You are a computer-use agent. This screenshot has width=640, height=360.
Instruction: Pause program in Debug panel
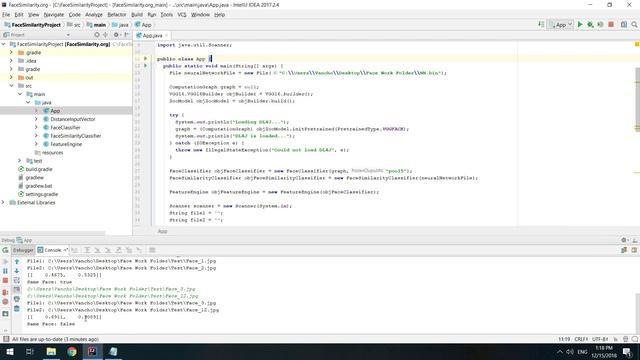click(x=5, y=271)
